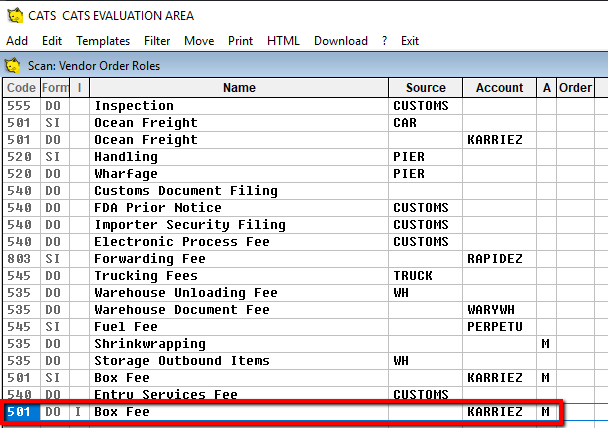Select the Inspection row name
608x428 pixels.
pos(134,106)
